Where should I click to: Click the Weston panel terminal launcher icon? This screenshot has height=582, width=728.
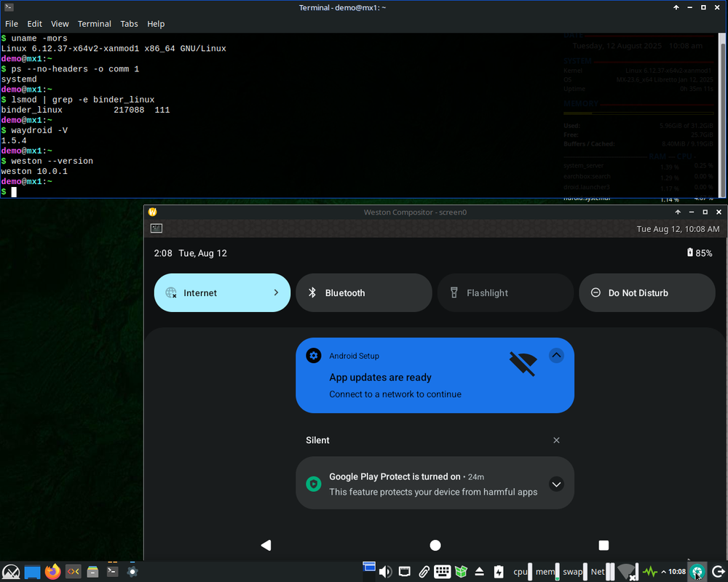point(157,228)
